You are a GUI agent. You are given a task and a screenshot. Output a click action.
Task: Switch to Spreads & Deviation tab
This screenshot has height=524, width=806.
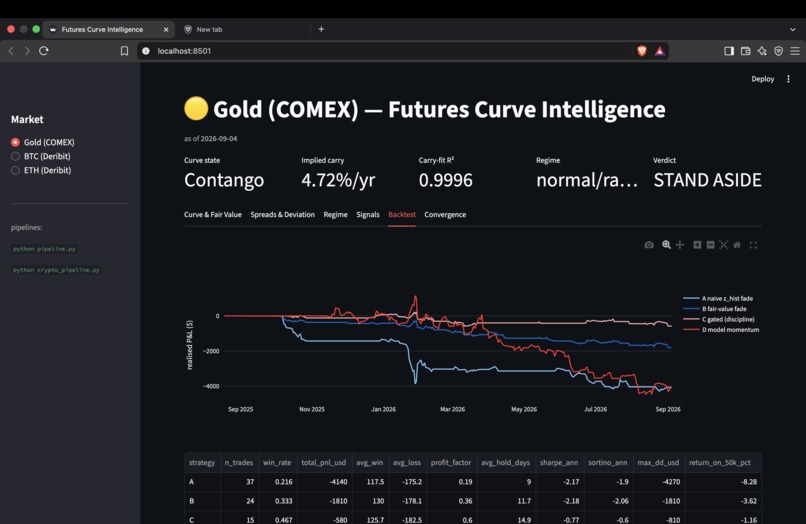tap(283, 214)
